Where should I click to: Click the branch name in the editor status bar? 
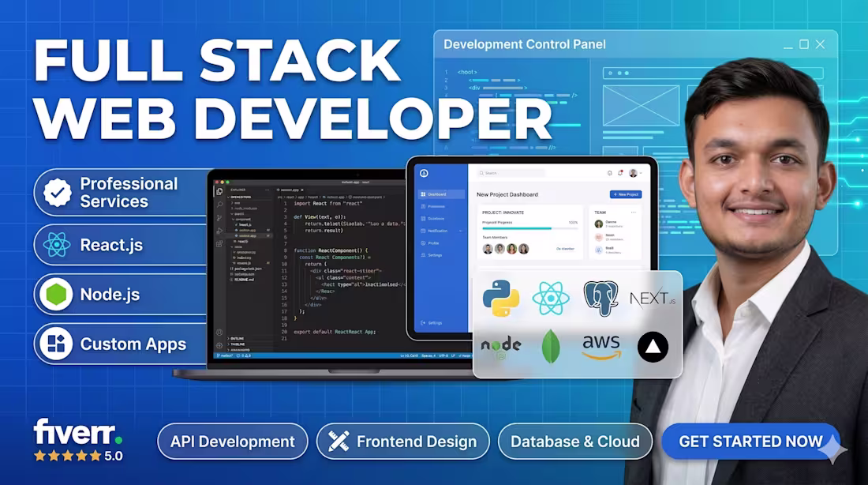pyautogui.click(x=223, y=355)
